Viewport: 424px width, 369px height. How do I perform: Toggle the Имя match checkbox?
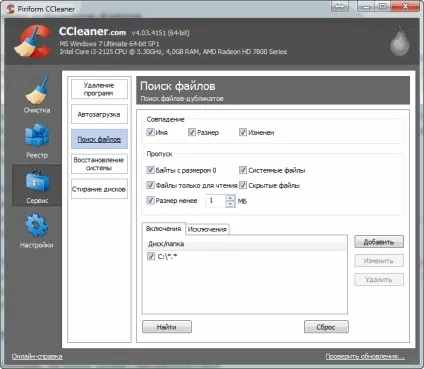click(x=150, y=132)
